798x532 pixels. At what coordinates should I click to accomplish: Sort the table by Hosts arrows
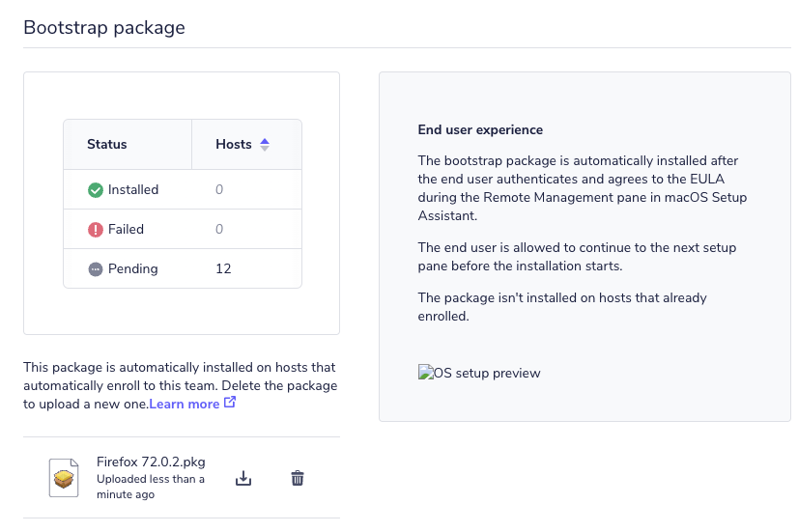[265, 145]
